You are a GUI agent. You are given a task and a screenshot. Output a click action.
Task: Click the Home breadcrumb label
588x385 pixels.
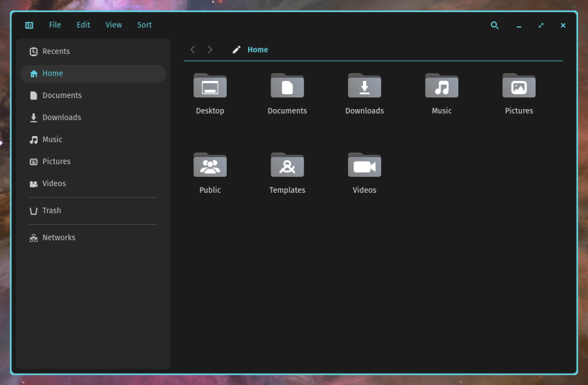click(257, 49)
